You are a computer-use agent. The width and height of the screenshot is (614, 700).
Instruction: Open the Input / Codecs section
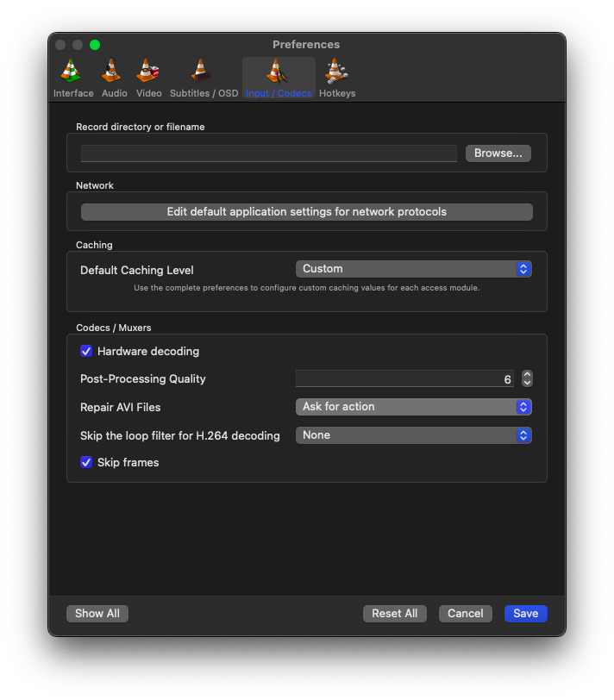click(278, 76)
